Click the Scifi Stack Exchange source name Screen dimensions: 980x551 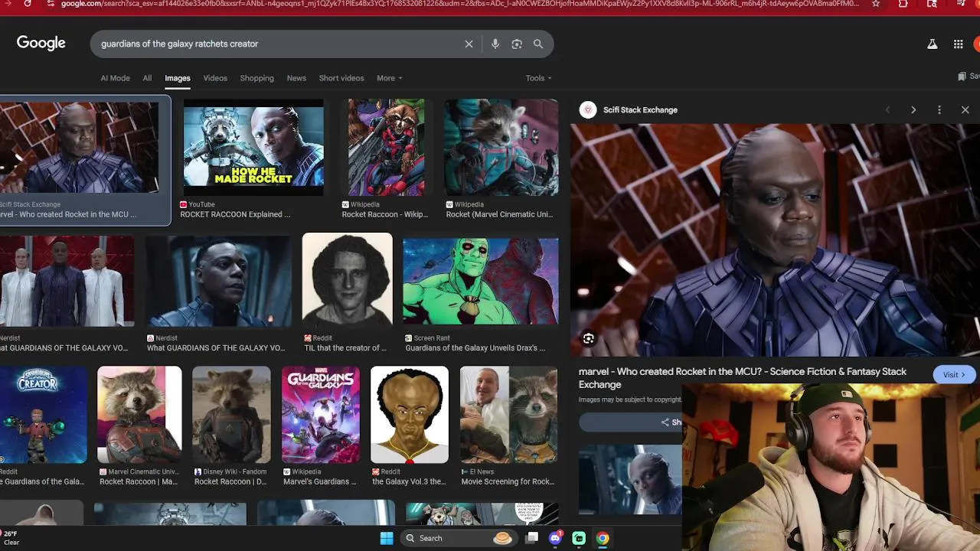[x=640, y=110]
